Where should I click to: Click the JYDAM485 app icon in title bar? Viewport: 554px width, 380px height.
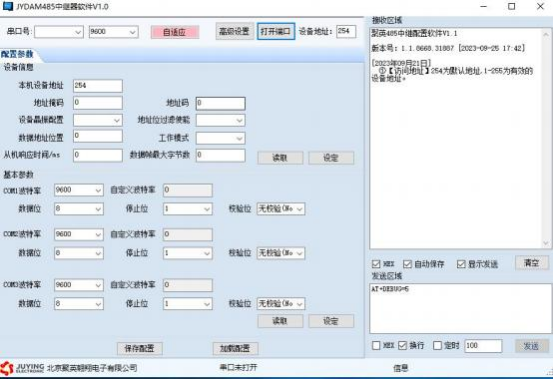coord(8,6)
